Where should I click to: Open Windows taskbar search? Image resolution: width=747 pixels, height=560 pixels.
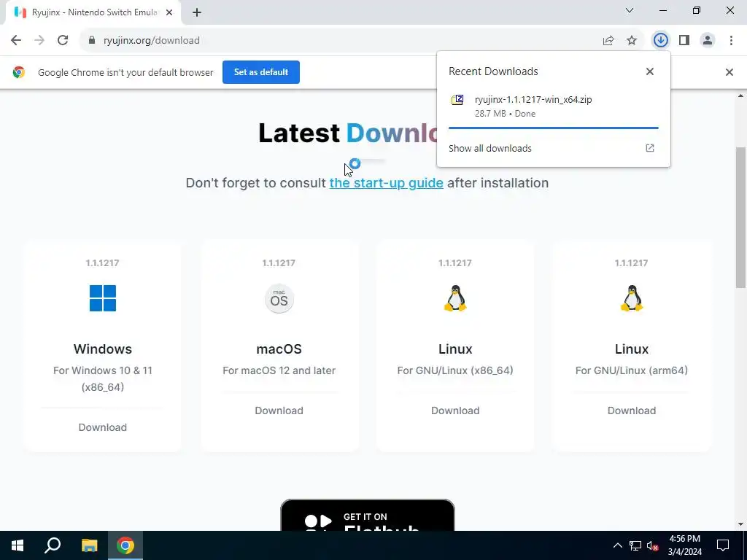click(x=53, y=545)
